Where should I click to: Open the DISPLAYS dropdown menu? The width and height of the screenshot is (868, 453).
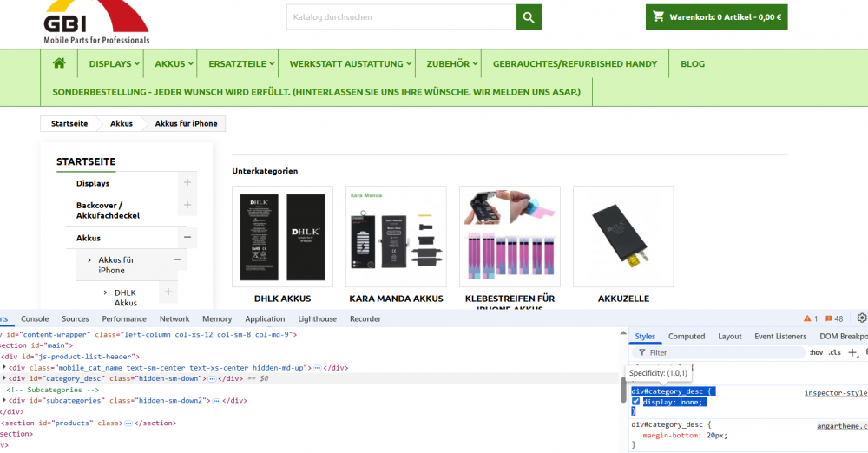pos(114,63)
